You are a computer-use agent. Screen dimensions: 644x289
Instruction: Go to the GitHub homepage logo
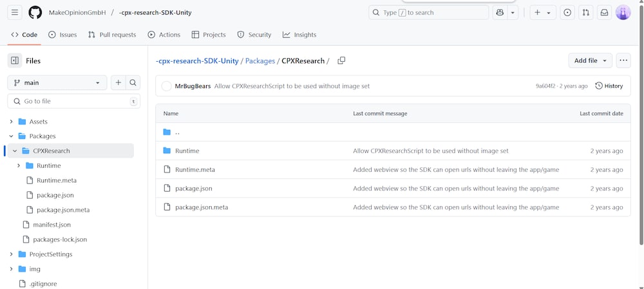35,12
